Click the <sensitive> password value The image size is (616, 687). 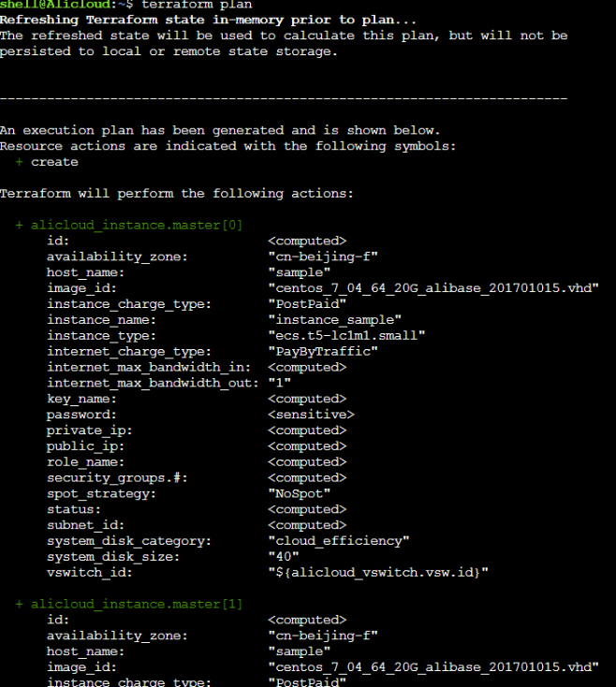click(x=311, y=415)
